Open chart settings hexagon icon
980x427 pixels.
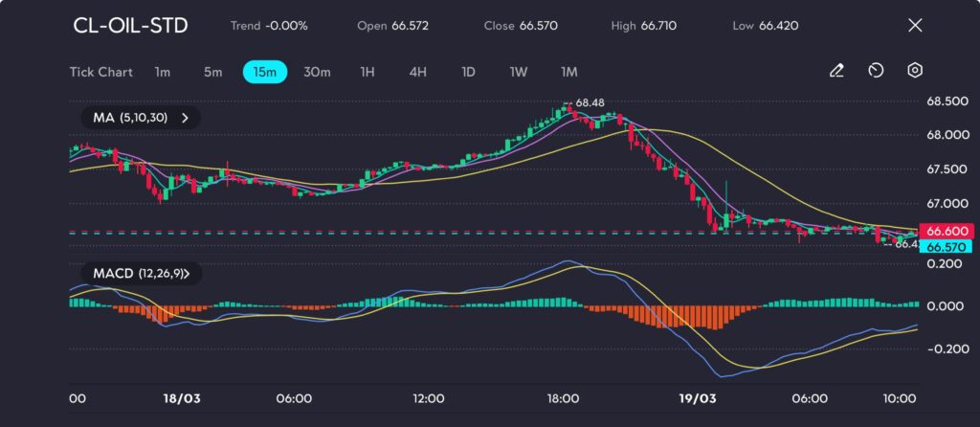click(x=915, y=71)
